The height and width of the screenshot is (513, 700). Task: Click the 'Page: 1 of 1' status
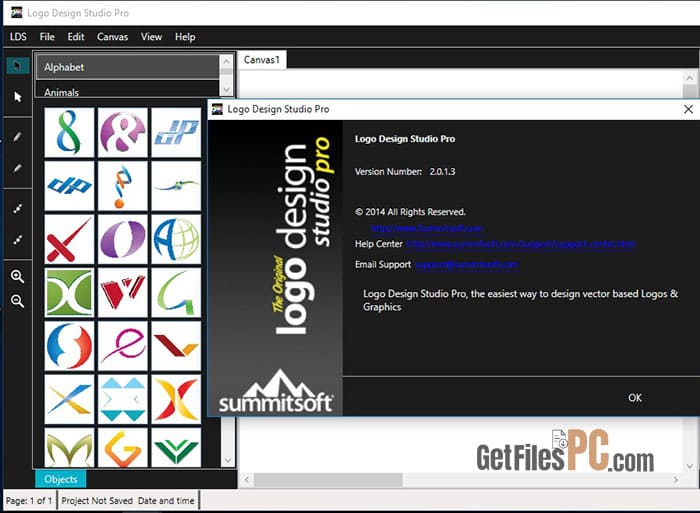pos(29,500)
